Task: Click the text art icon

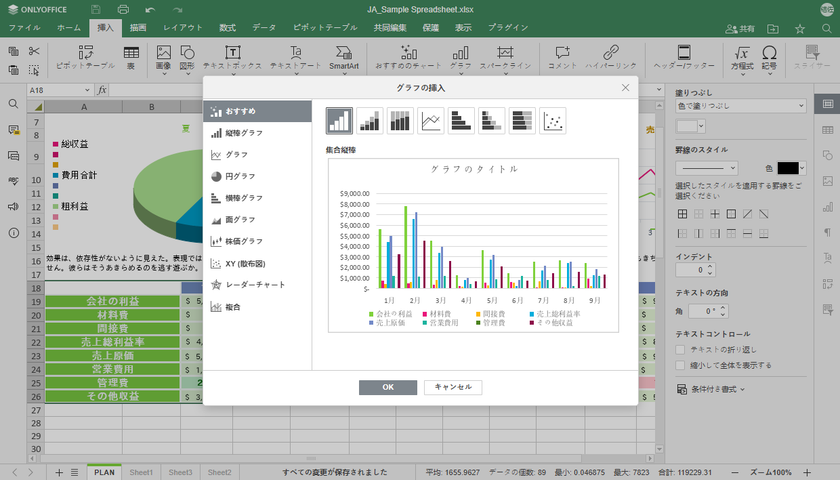Action: point(296,56)
